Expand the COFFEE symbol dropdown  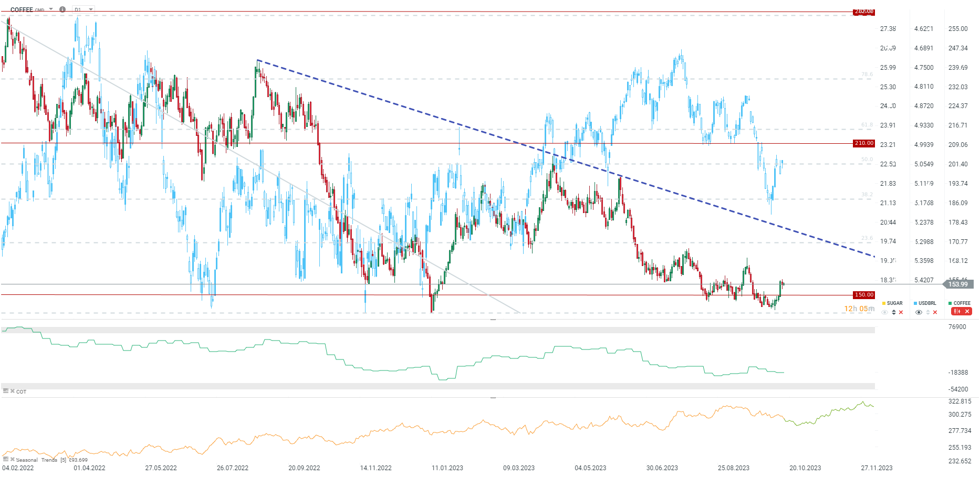click(x=51, y=9)
